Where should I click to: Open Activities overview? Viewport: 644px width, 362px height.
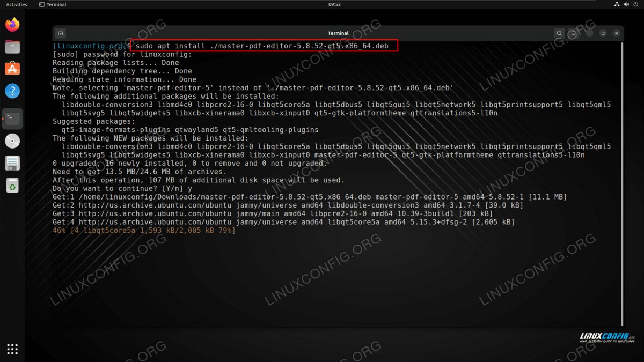click(16, 4)
